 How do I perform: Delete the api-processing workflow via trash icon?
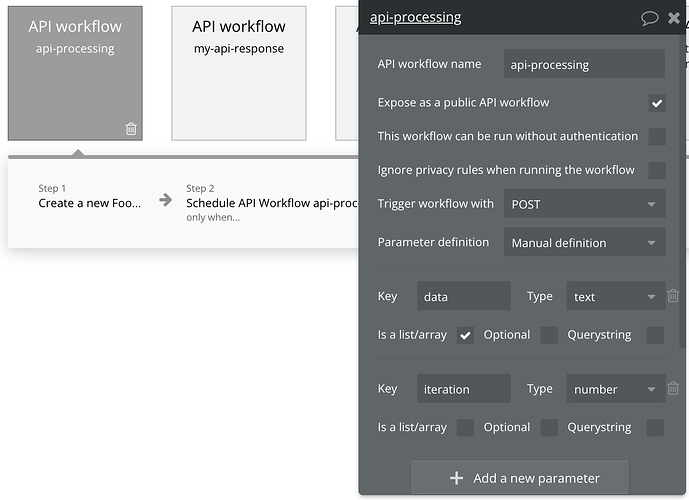coord(131,129)
